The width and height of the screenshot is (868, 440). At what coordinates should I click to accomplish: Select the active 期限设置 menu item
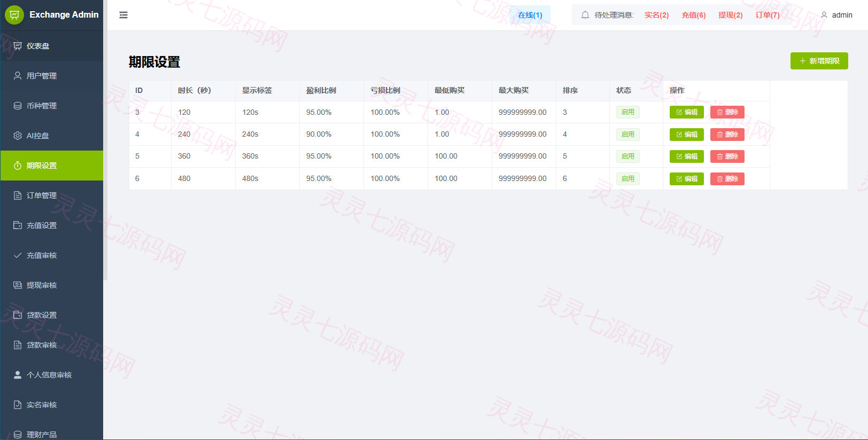pos(52,166)
